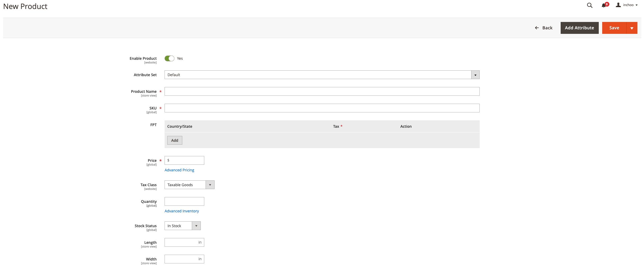Save the new product

(614, 28)
